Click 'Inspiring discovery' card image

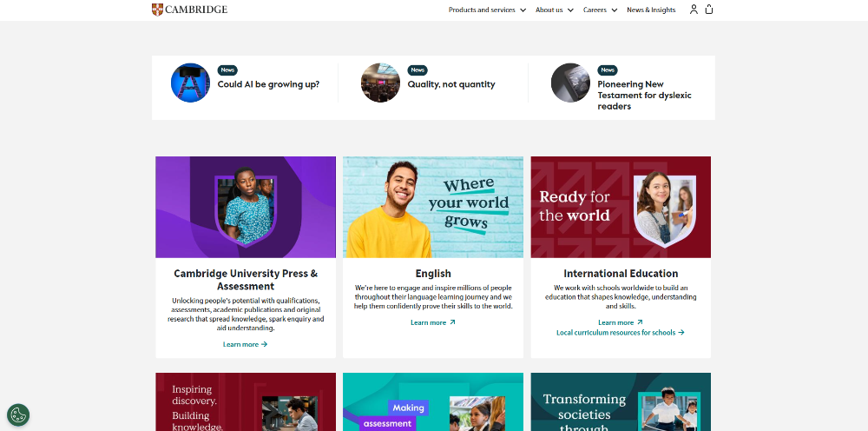[x=246, y=402]
